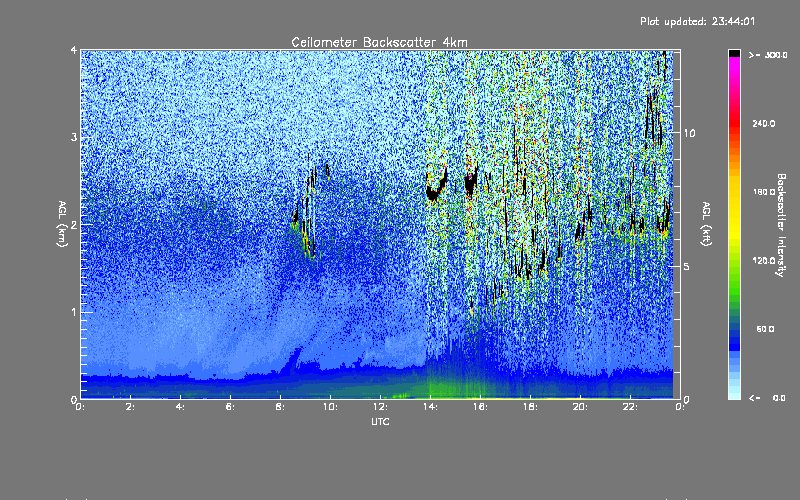
Task: Select the '2:' UTC tick label
Action: click(x=131, y=407)
